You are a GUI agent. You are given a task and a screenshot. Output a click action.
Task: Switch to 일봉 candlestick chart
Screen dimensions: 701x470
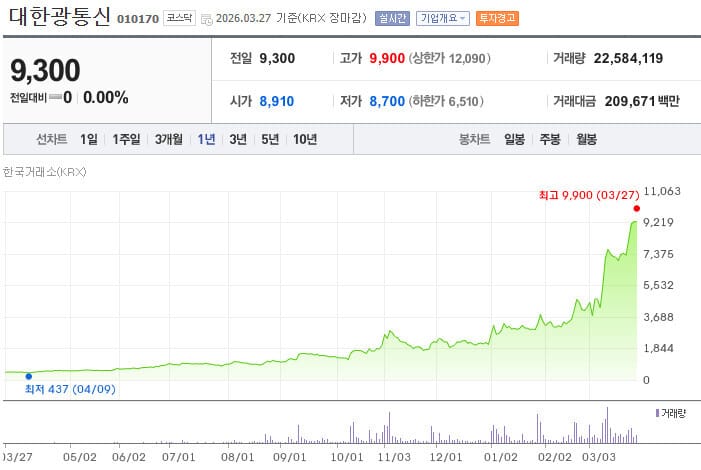(515, 140)
